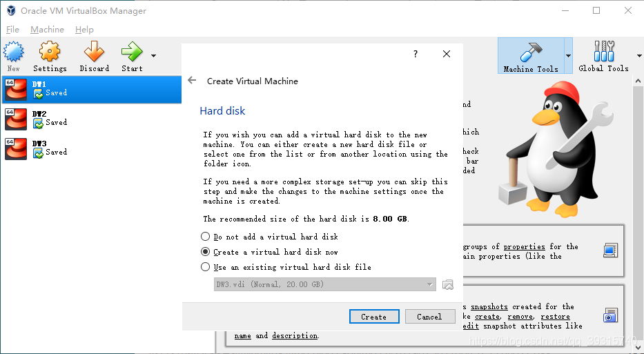Open the Help menu
This screenshot has width=644, height=354.
84,30
